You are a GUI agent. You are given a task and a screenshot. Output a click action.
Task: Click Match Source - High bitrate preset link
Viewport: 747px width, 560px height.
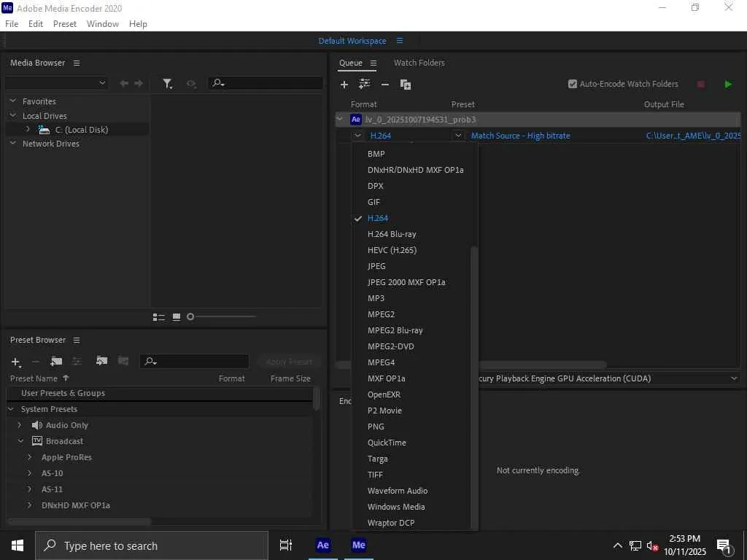520,136
